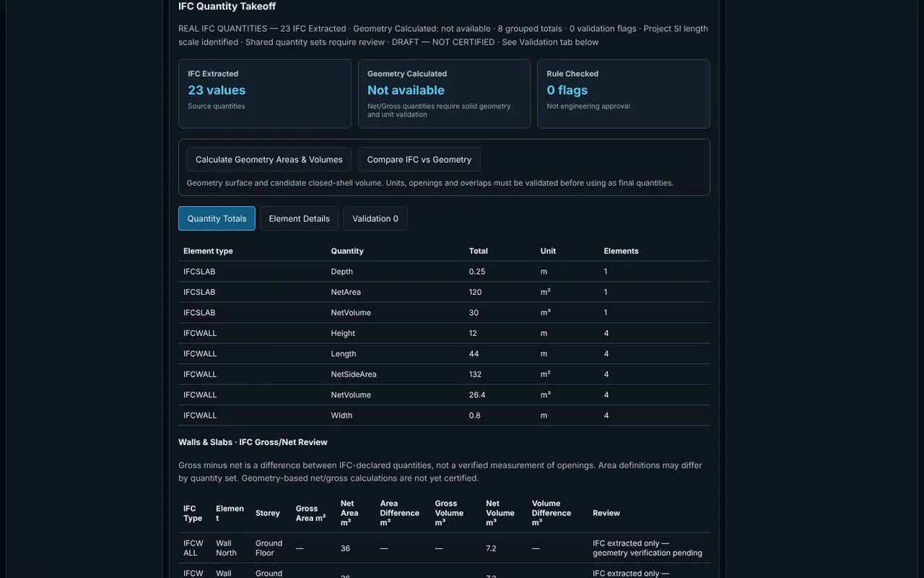Click the IFCWALL Height quantity cell
924x578 pixels.
(x=343, y=333)
